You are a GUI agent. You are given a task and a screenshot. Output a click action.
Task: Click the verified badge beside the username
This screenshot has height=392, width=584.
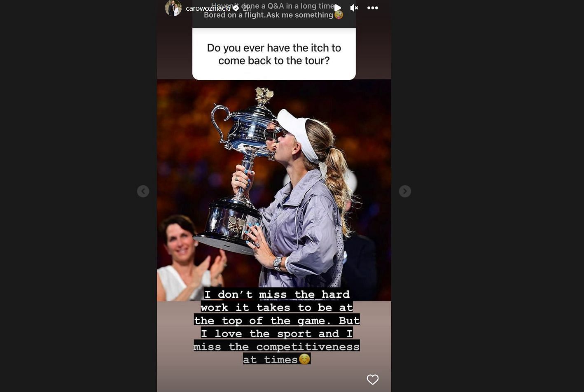click(x=236, y=8)
